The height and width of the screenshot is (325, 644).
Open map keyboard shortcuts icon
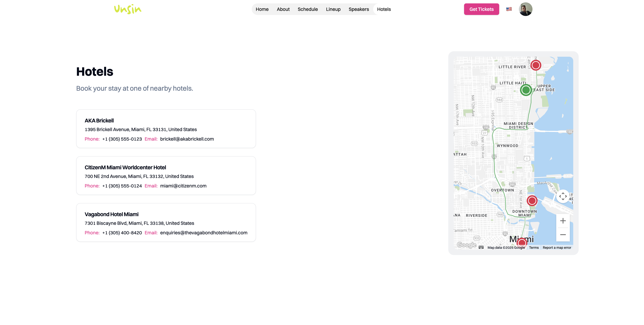pos(481,247)
